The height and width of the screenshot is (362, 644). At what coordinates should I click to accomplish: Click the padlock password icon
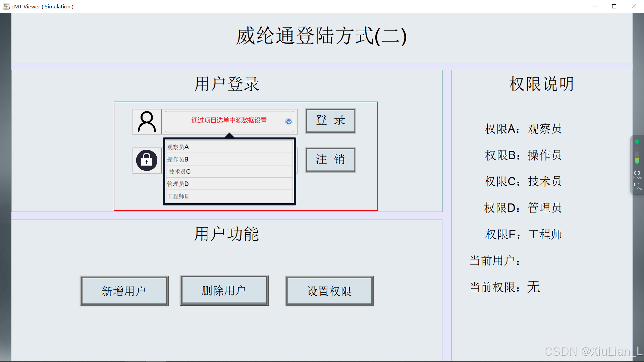(147, 161)
